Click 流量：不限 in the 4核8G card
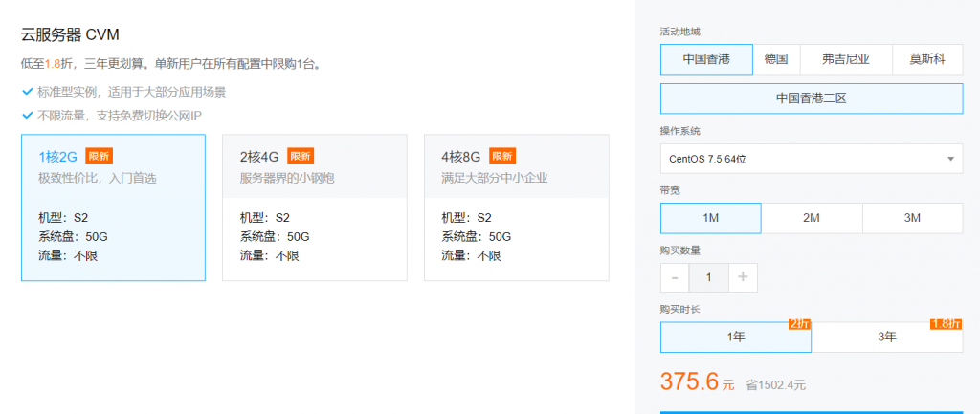Screen dimensions: 980x414 (471, 255)
